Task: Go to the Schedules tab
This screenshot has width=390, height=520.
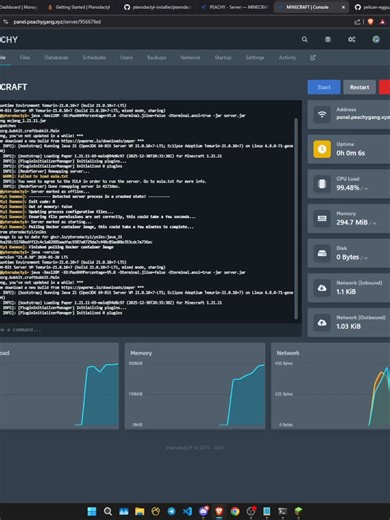Action: [x=94, y=57]
